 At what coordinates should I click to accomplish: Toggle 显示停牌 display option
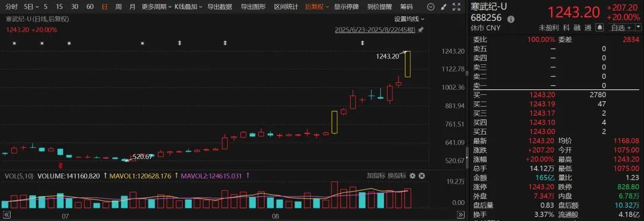pos(346,7)
